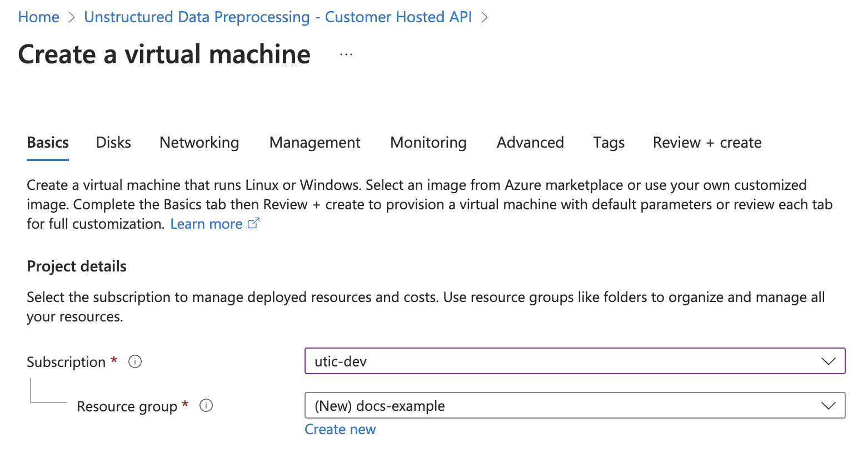
Task: Go to the Monitoring tab
Action: (x=428, y=143)
